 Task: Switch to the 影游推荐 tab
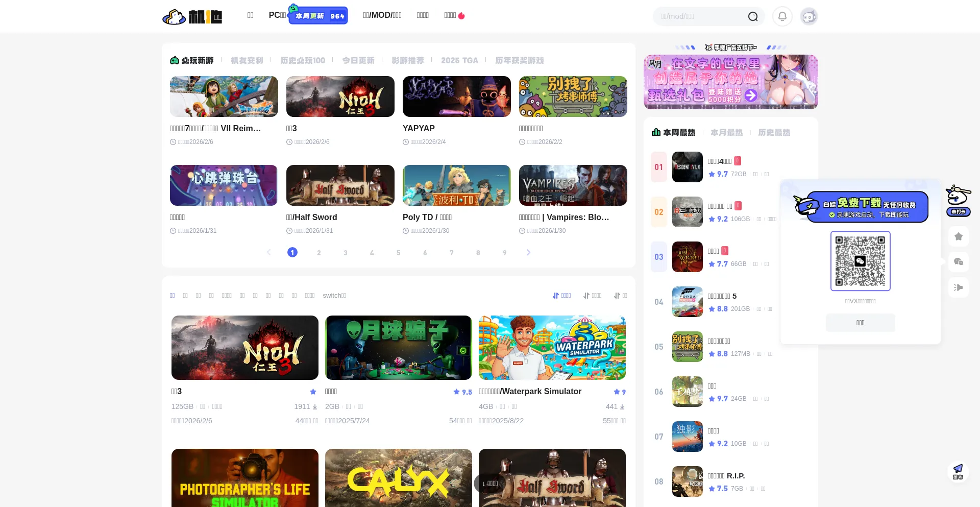(408, 60)
